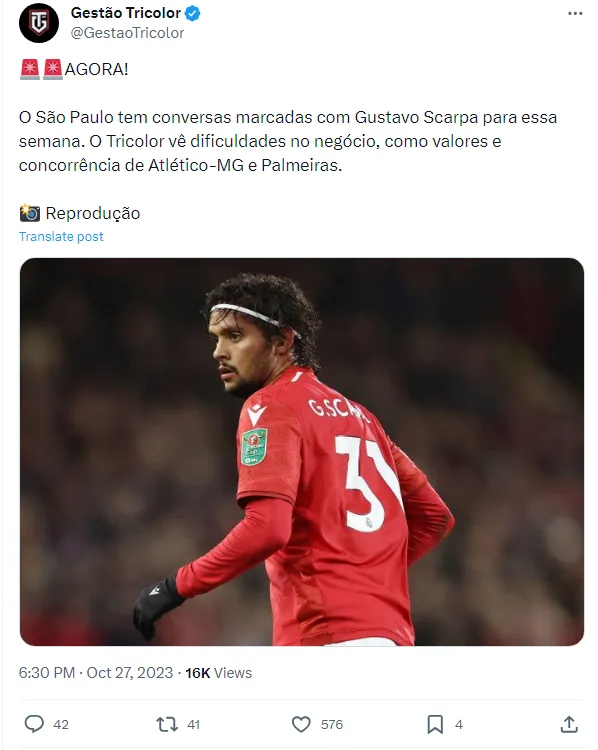Like the post with heart icon

tap(301, 724)
